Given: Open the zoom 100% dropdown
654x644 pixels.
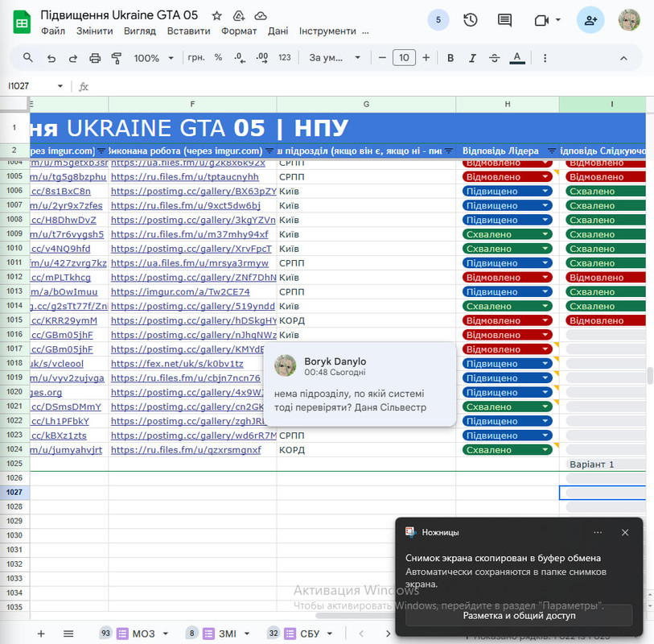Looking at the screenshot, I should click(154, 58).
